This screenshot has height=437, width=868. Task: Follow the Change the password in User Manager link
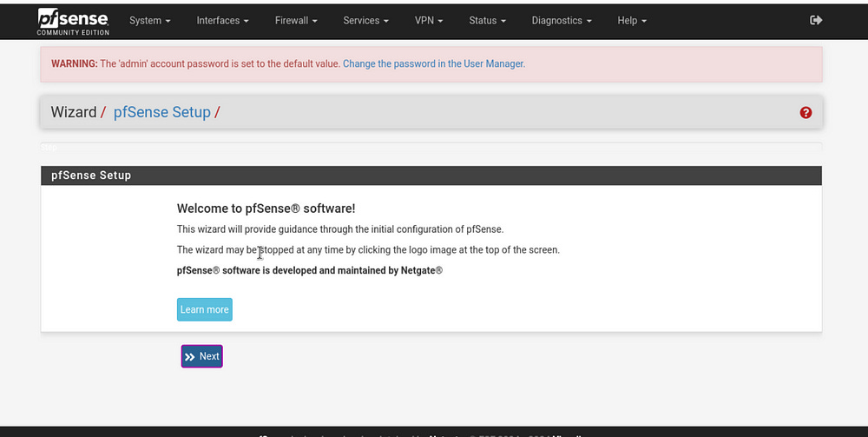[434, 63]
